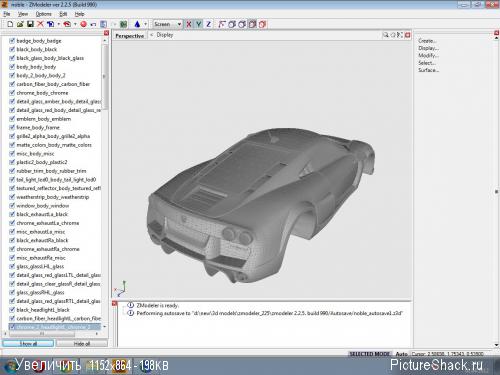
Task: Click the Perspective viewport tab
Action: tap(130, 36)
